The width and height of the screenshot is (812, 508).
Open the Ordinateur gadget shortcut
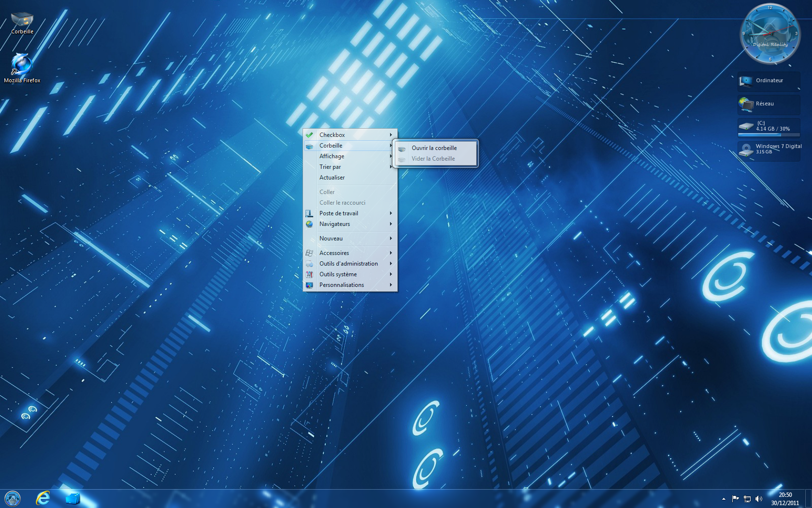pos(768,81)
